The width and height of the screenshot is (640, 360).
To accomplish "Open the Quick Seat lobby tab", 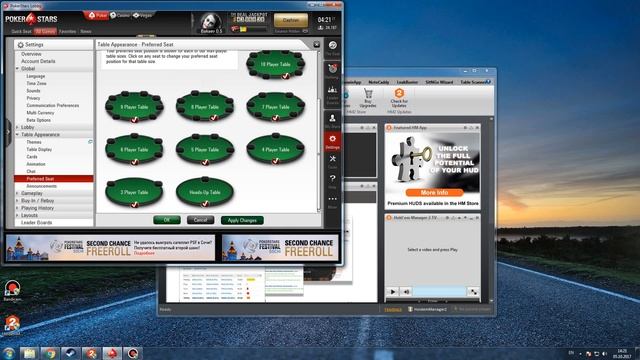I will 21,31.
